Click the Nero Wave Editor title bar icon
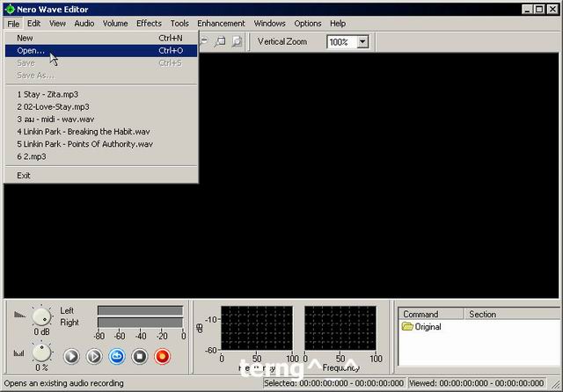 10,9
